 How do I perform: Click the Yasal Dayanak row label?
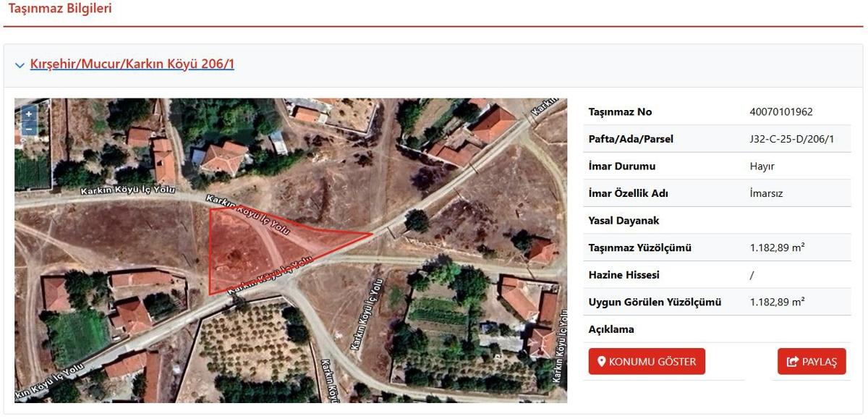pyautogui.click(x=624, y=221)
